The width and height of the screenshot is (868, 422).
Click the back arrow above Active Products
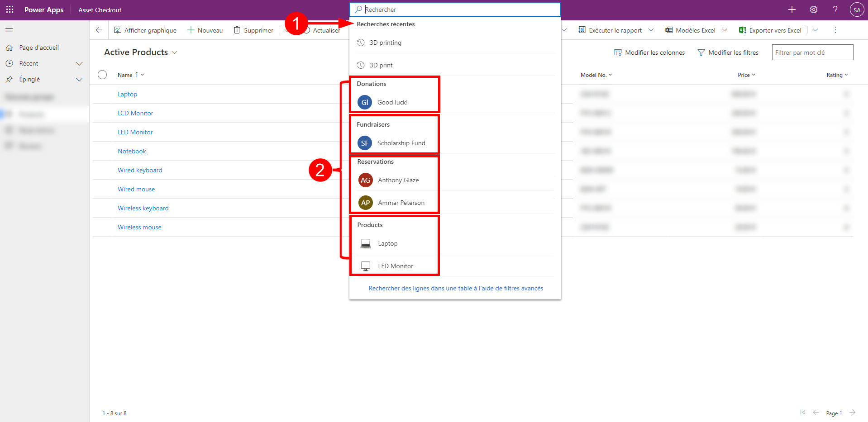coord(99,30)
